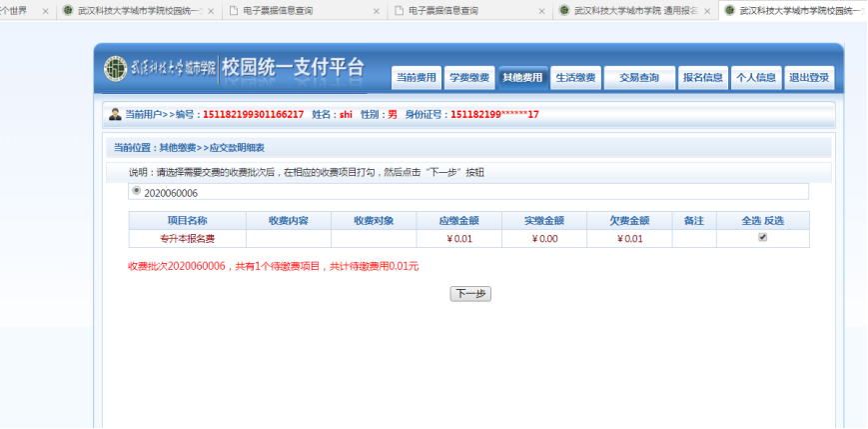Click 退出登录 to log out

point(809,78)
